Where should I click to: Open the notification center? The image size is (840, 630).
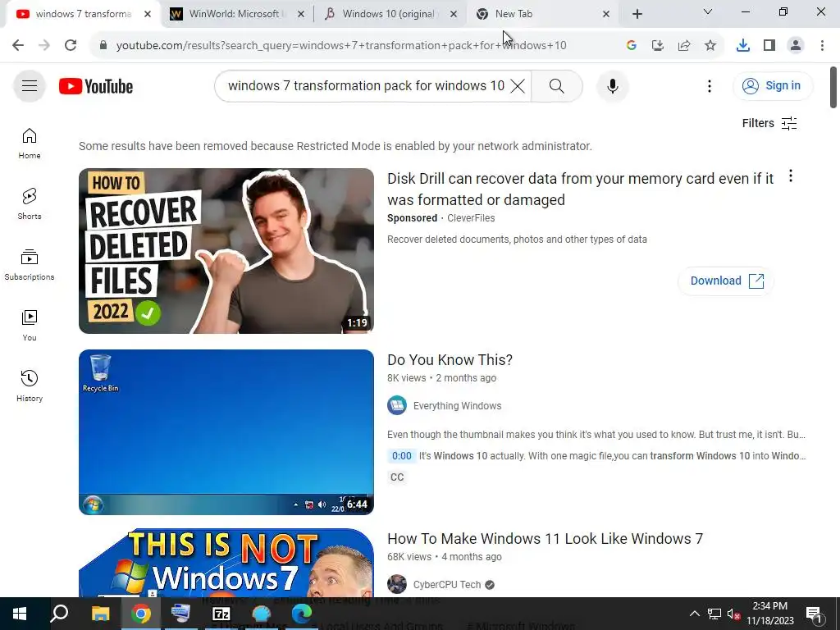click(x=814, y=614)
